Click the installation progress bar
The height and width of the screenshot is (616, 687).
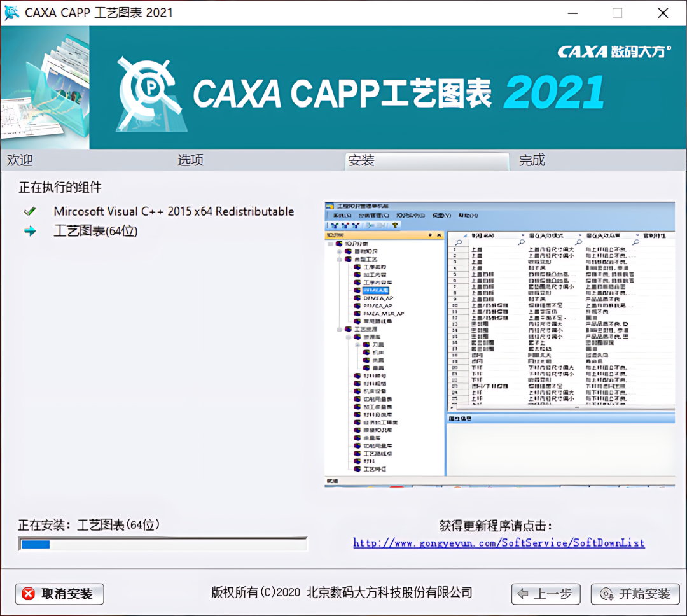[163, 545]
